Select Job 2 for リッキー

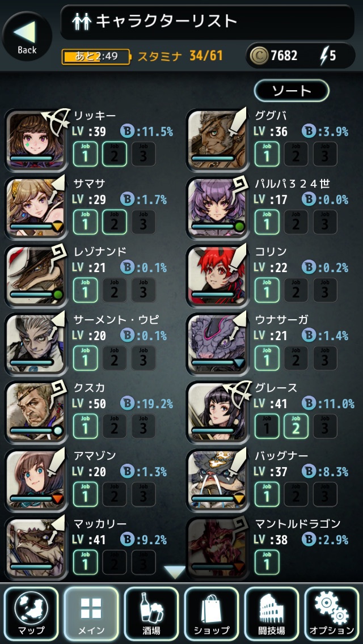114,154
